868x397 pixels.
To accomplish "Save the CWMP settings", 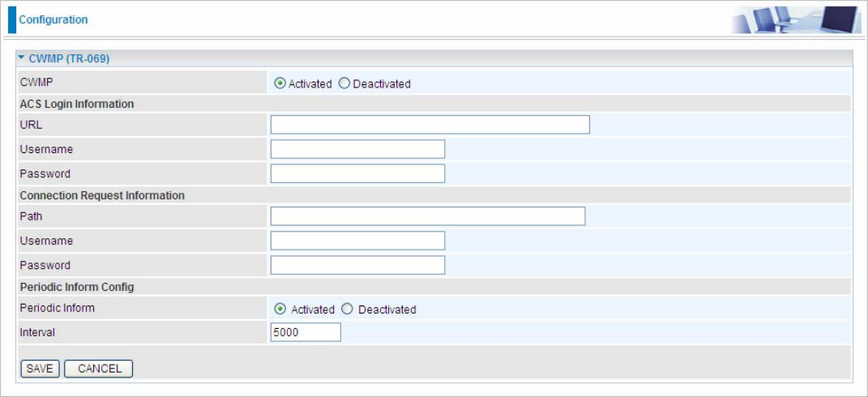I will pyautogui.click(x=40, y=369).
